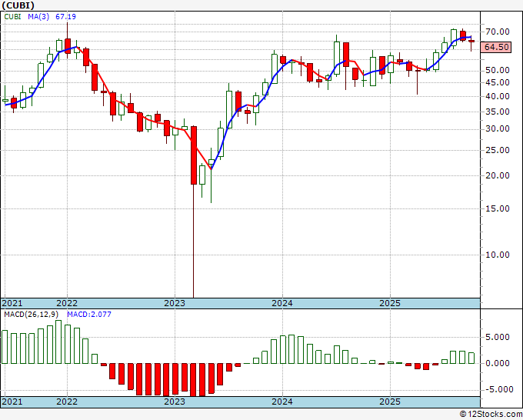Click the 2024 label on price chart axis
This screenshot has width=523, height=420.
tap(282, 303)
